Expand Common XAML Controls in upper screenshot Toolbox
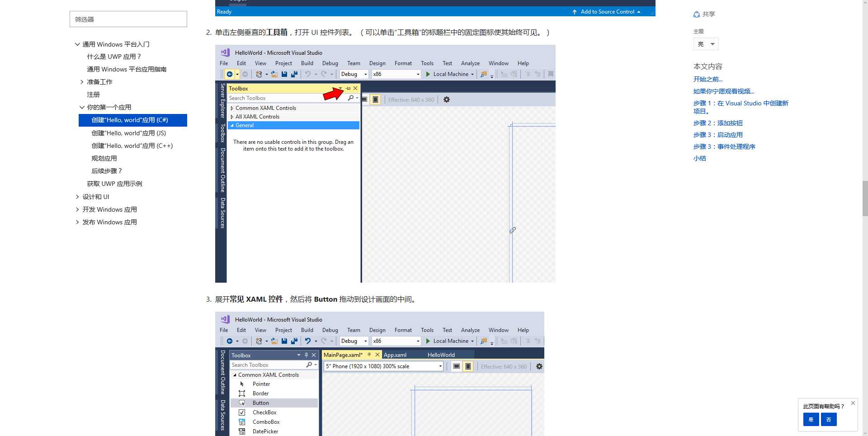This screenshot has width=868, height=436. (x=232, y=108)
